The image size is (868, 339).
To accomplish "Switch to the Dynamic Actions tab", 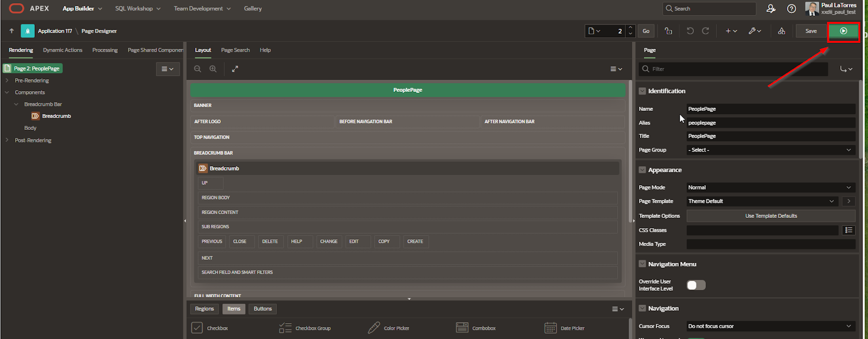I will pyautogui.click(x=62, y=50).
